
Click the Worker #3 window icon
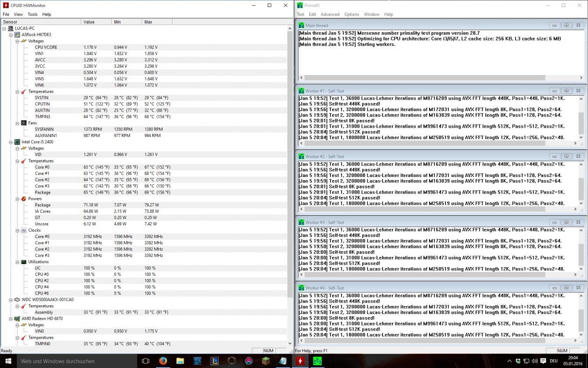pyautogui.click(x=301, y=222)
